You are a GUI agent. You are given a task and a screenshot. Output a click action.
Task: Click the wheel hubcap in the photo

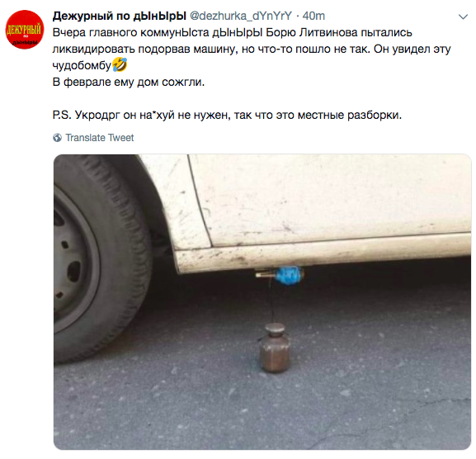(75, 258)
